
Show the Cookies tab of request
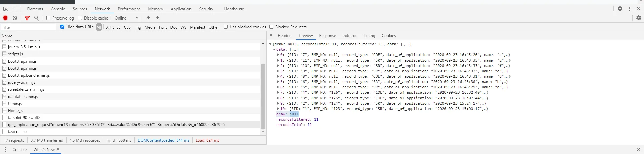coord(389,35)
